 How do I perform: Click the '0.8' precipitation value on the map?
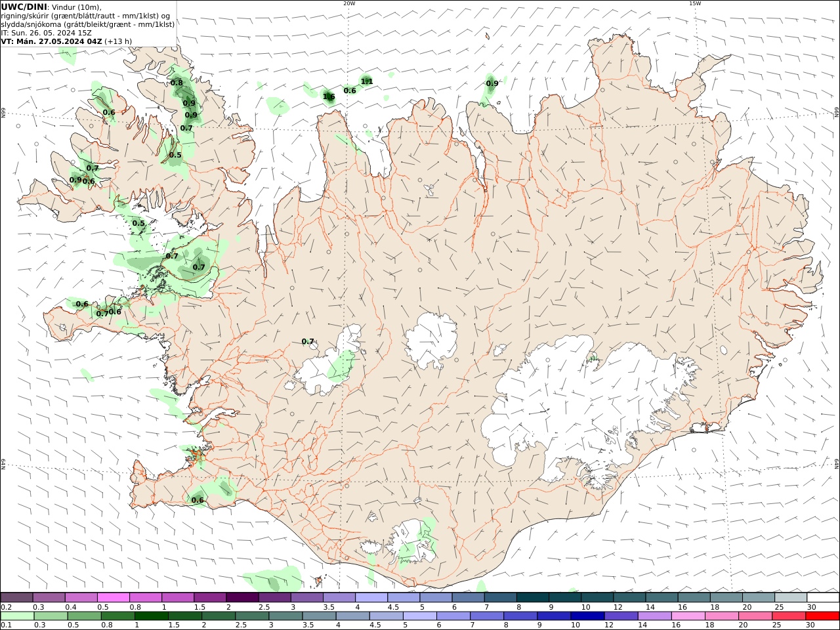(177, 83)
